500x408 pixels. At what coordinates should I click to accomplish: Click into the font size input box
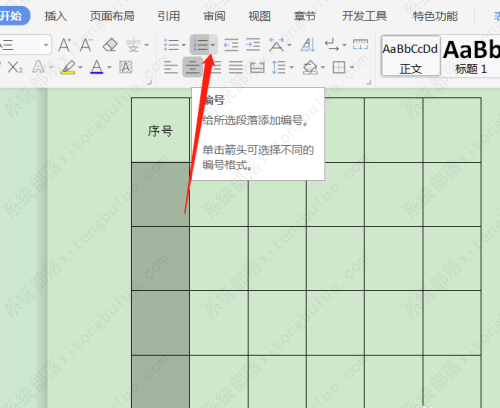pos(21,45)
